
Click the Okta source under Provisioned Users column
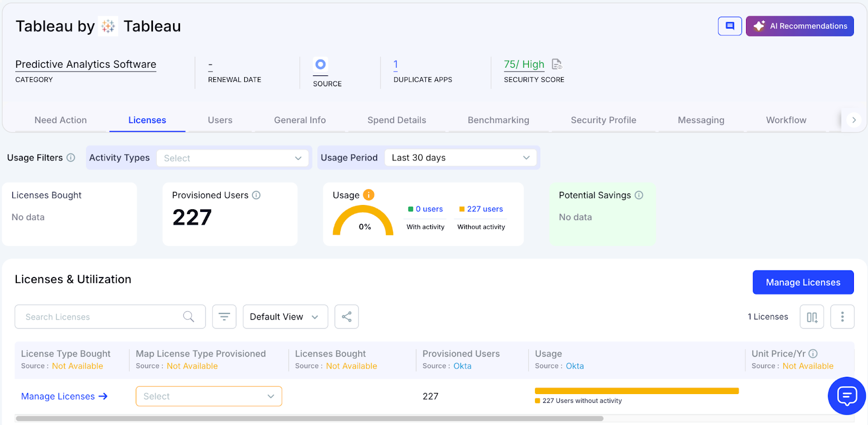tap(463, 366)
